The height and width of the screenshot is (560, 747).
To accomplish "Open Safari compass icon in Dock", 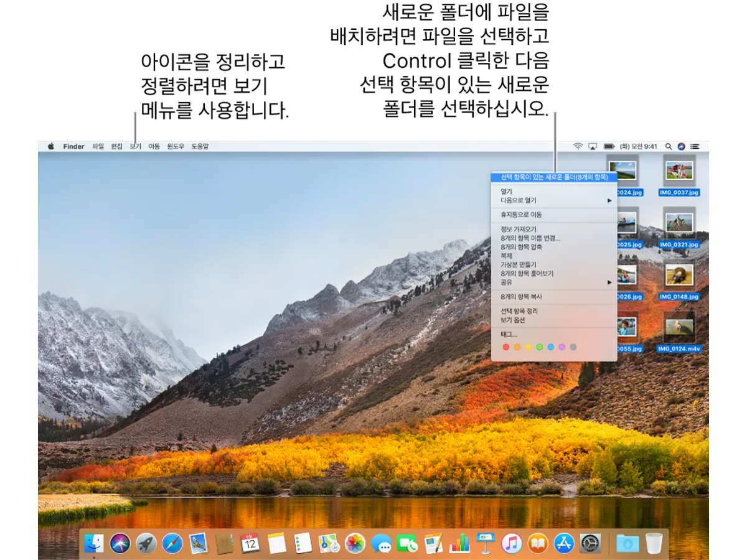I will pos(172,543).
